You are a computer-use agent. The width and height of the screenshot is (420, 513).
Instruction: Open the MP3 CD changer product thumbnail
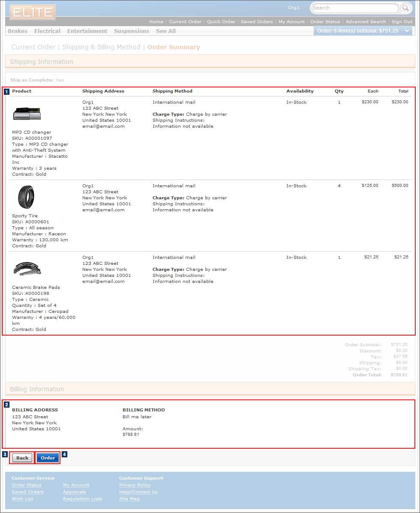click(27, 114)
